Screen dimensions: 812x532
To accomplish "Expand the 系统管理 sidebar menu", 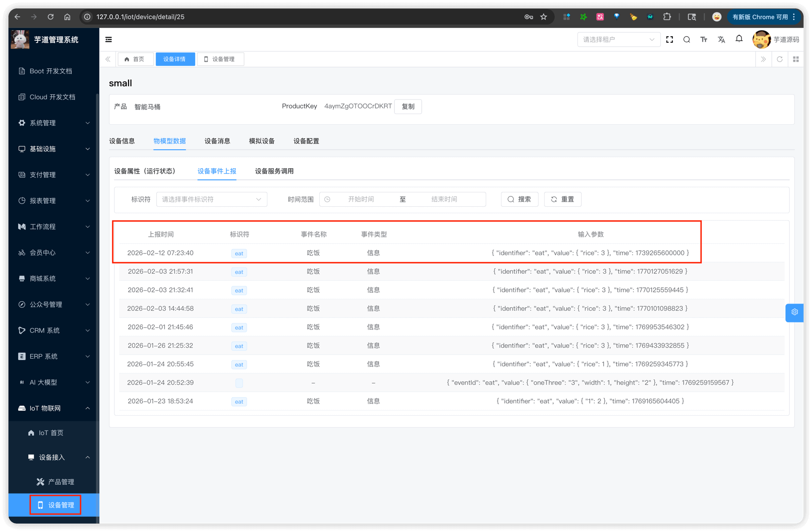I will point(54,123).
